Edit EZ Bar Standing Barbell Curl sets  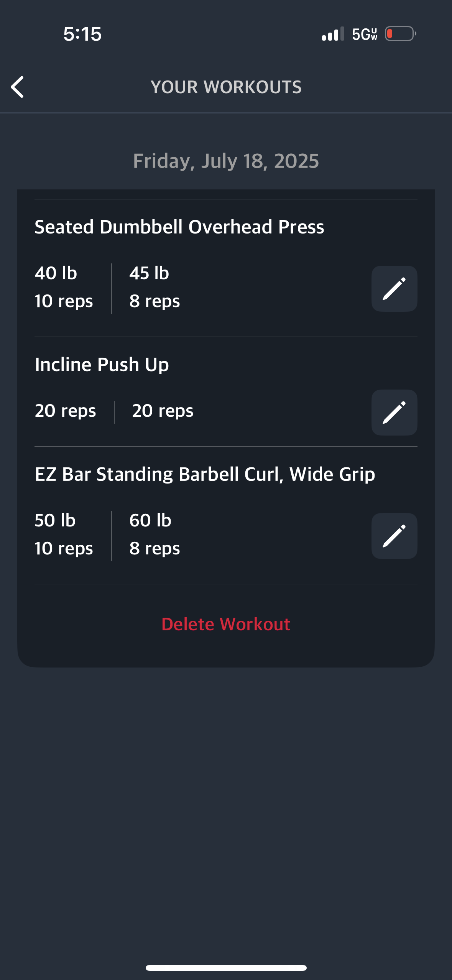coord(394,536)
